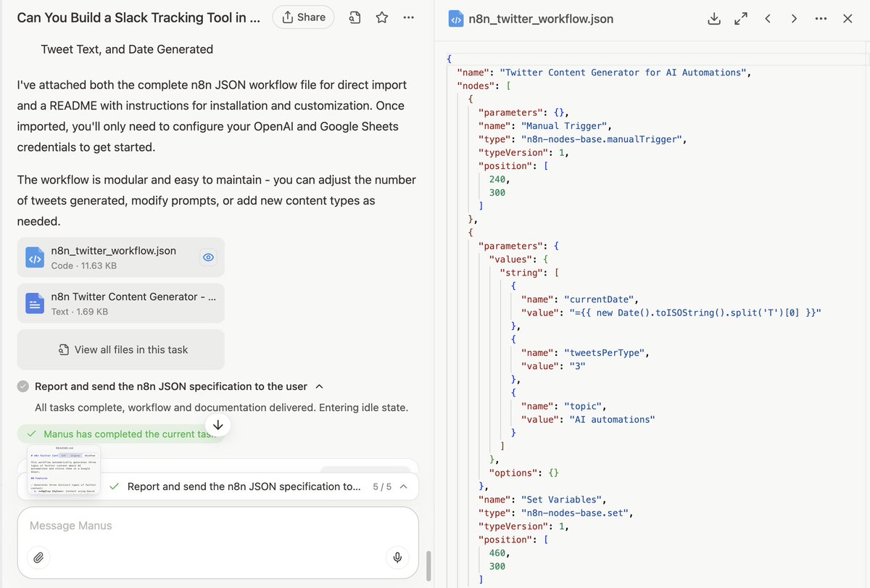Open the n8n Twitter Content Generator text file
The height and width of the screenshot is (588, 870).
pos(120,303)
